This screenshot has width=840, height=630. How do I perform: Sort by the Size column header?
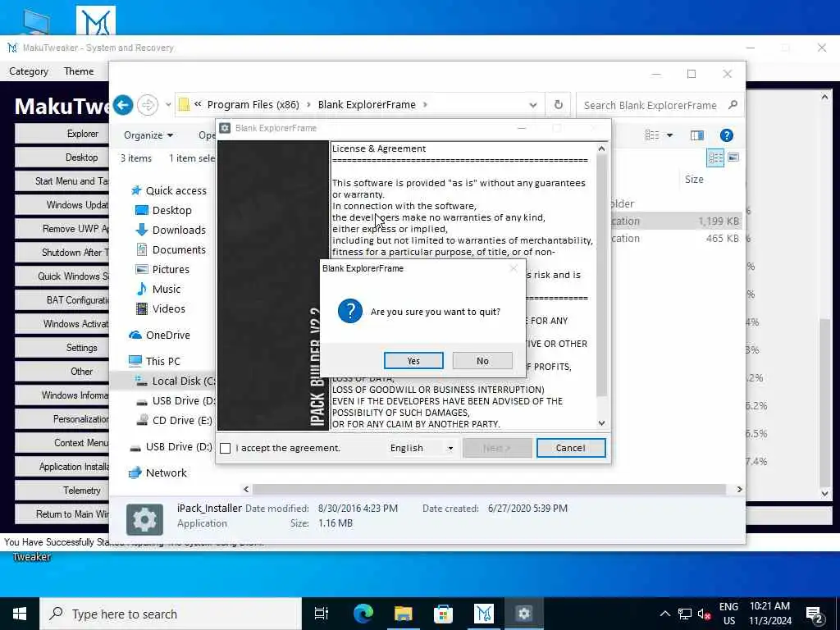694,180
